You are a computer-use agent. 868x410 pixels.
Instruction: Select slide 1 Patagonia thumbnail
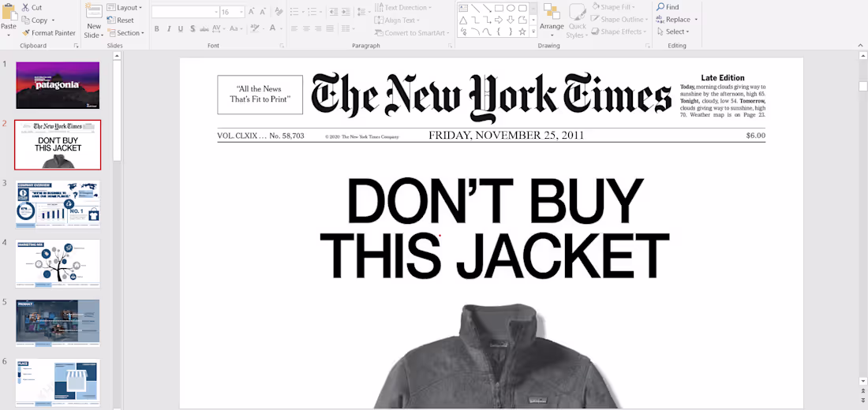click(x=58, y=85)
